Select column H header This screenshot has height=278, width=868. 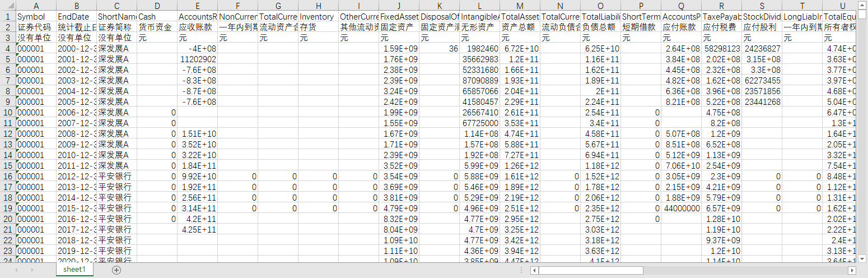coord(318,6)
